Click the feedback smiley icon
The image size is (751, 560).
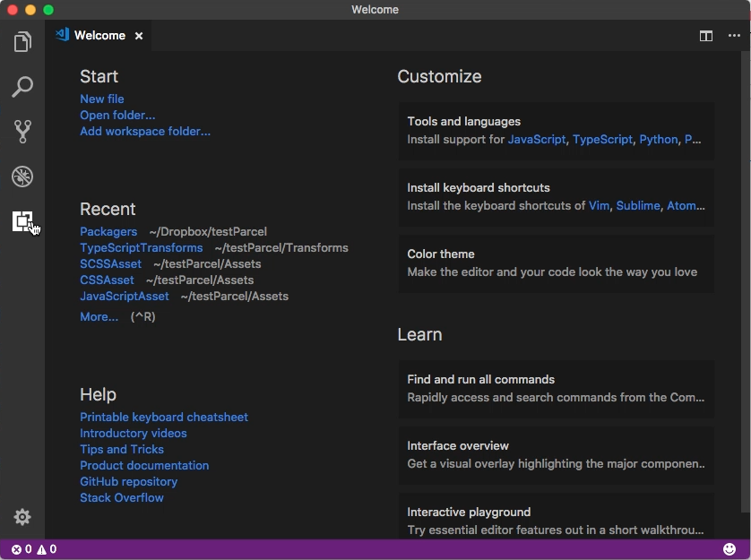tap(729, 549)
